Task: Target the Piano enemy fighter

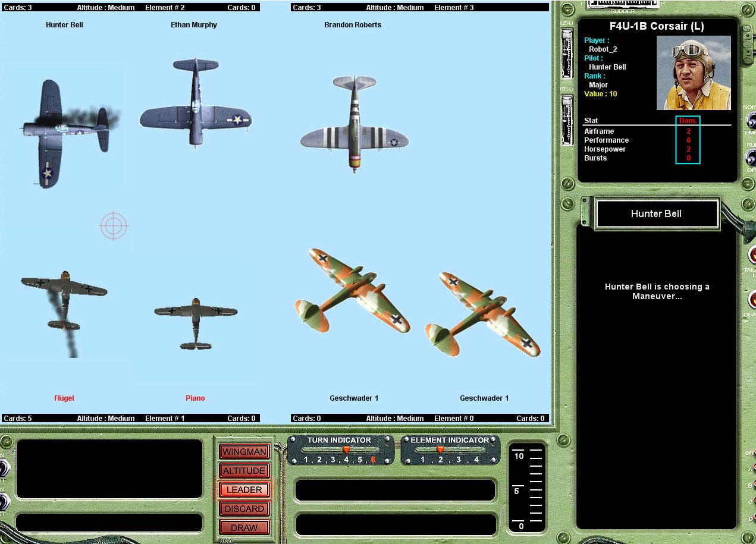Action: click(196, 322)
